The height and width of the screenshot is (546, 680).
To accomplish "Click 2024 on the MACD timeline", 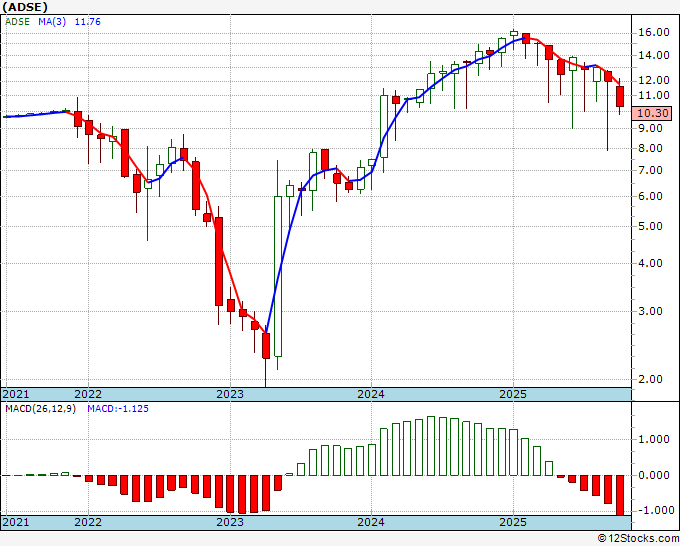I will pyautogui.click(x=371, y=522).
